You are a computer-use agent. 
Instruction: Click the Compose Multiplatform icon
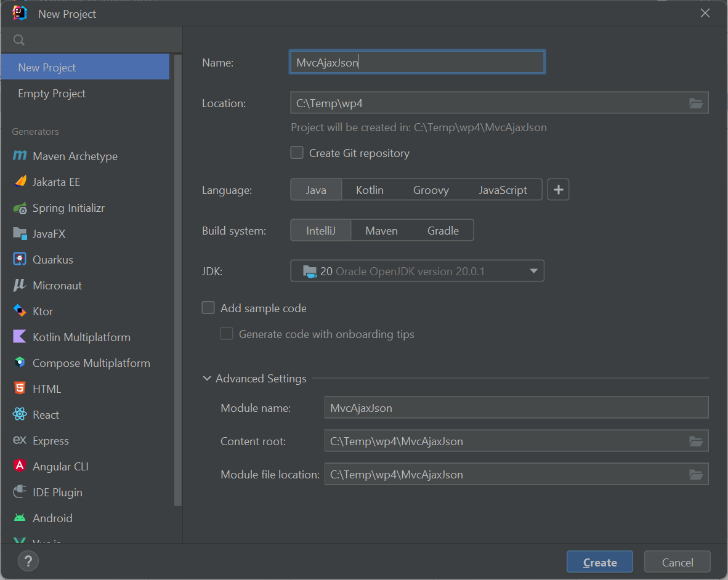tap(20, 363)
